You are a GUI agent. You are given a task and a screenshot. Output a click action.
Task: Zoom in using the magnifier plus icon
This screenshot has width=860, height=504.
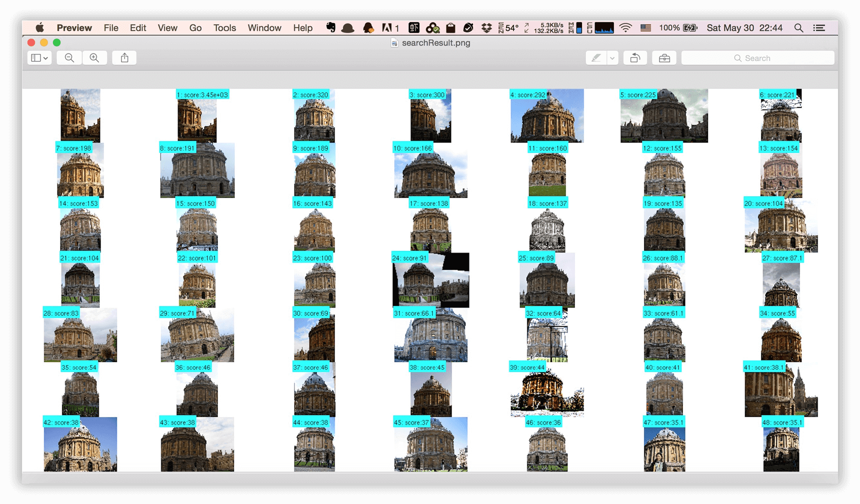tap(94, 57)
